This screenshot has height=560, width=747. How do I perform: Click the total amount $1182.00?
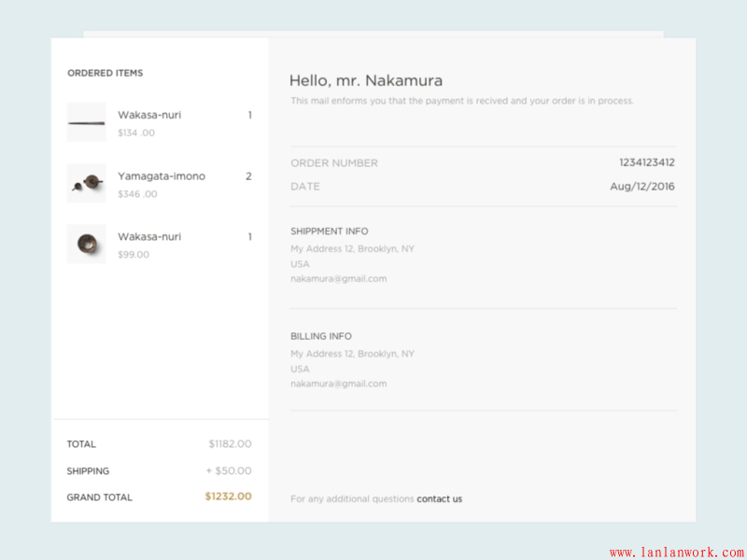pos(230,444)
